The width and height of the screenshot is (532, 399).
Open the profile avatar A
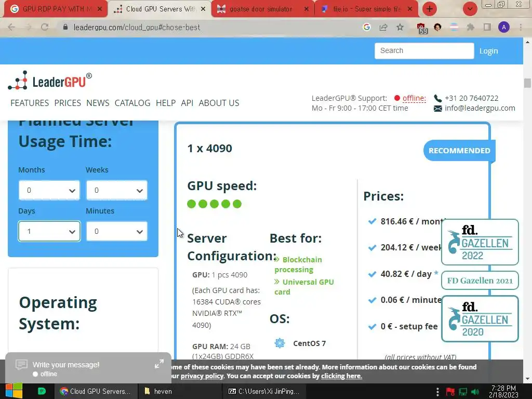tap(504, 27)
